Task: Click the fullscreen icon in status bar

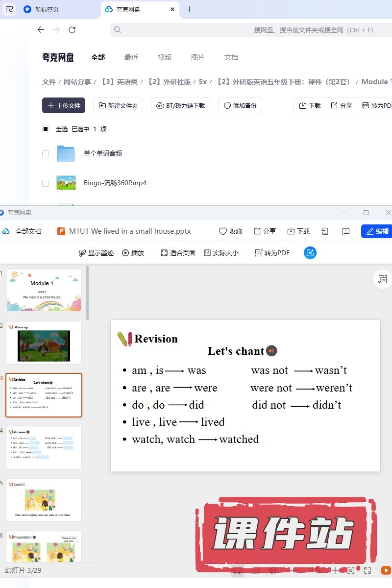Action: (367, 570)
